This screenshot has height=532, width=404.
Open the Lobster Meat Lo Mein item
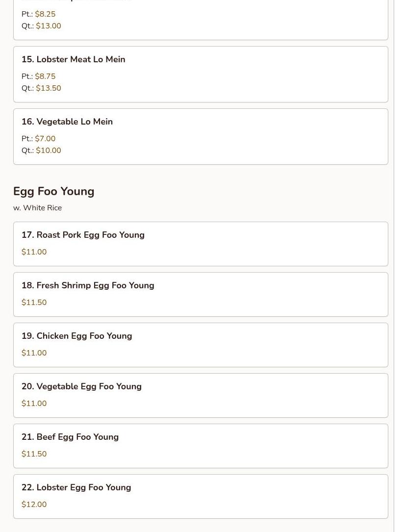click(x=74, y=59)
